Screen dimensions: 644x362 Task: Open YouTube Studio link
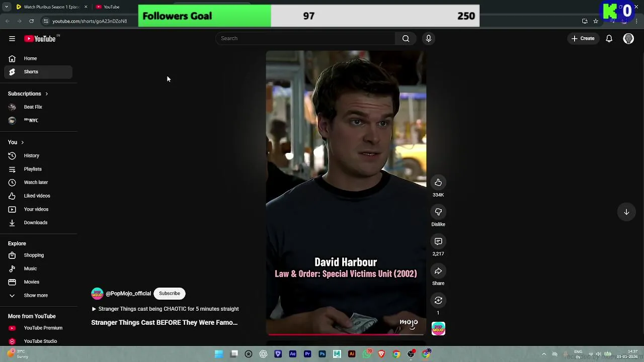click(x=39, y=341)
